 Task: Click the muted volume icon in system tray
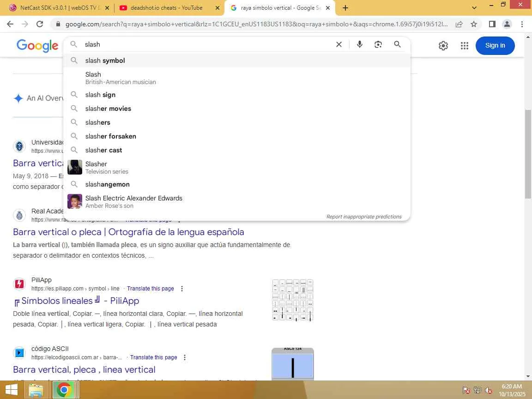(488, 390)
